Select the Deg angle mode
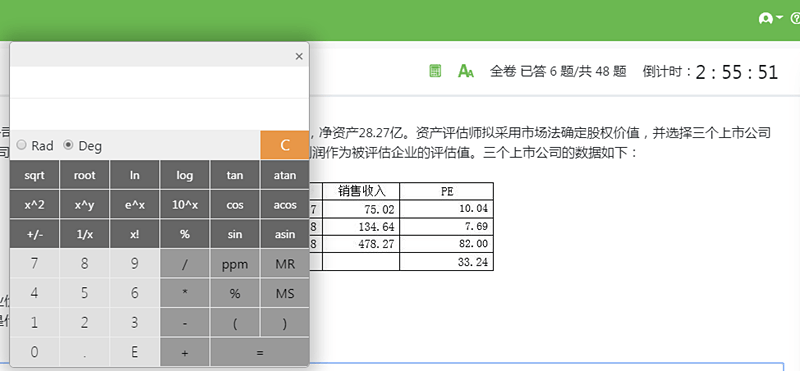This screenshot has width=800, height=371. click(x=68, y=145)
